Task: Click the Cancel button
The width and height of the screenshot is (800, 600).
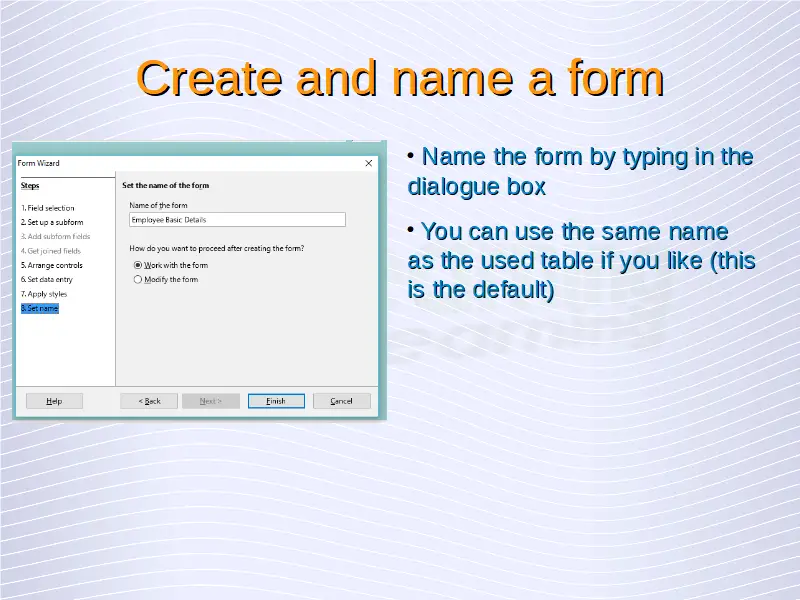Action: [x=341, y=401]
